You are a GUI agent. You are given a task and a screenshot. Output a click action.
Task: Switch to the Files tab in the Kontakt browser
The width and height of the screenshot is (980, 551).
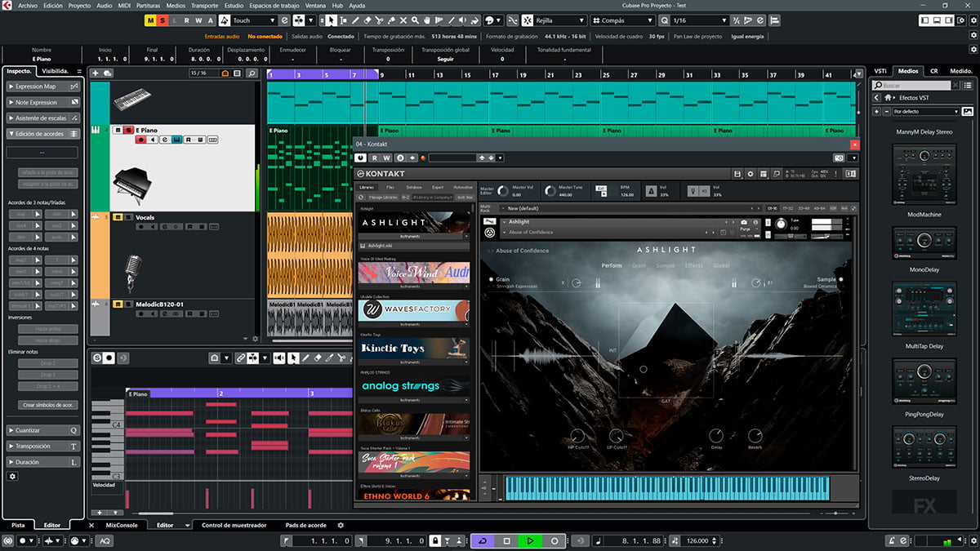click(x=390, y=187)
